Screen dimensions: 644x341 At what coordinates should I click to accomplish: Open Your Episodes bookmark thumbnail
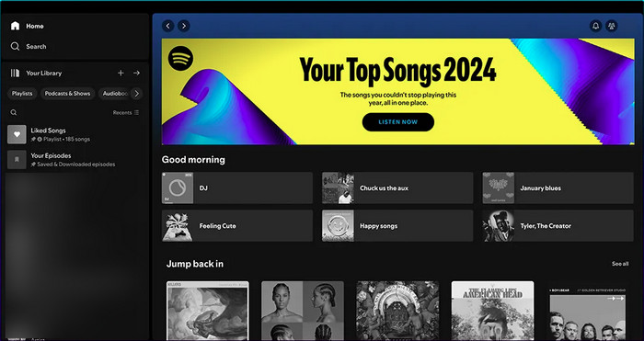(17, 160)
